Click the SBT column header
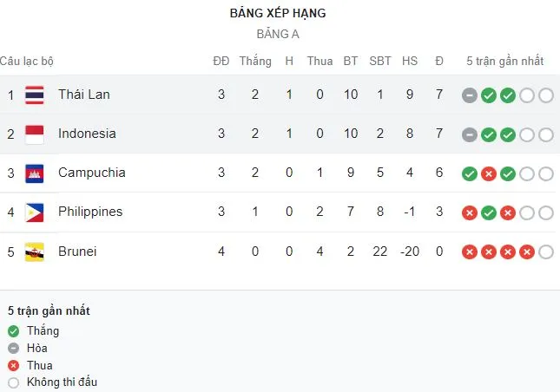The image size is (560, 392). (x=380, y=61)
